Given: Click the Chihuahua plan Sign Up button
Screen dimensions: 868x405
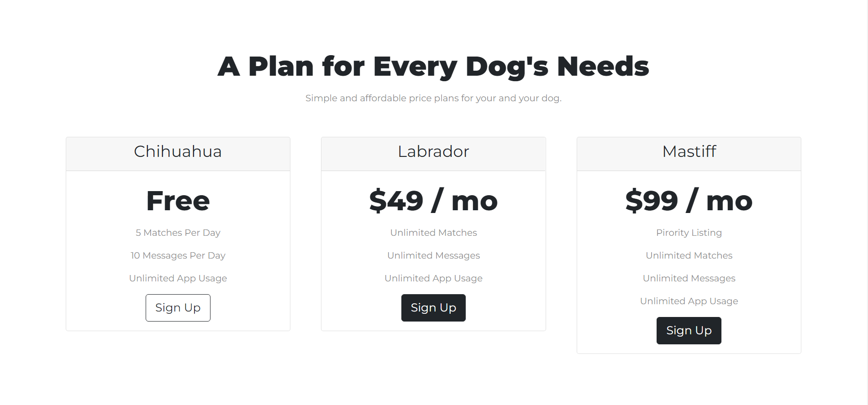Looking at the screenshot, I should 178,308.
